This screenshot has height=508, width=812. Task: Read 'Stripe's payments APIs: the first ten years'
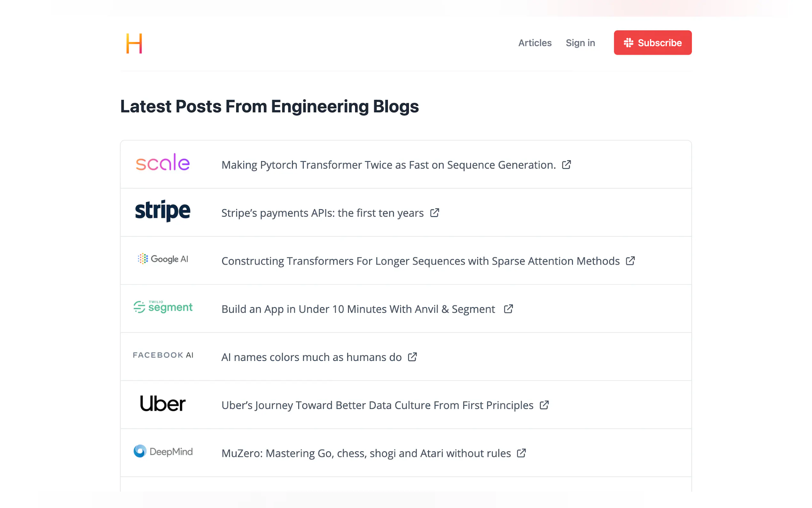coord(322,213)
